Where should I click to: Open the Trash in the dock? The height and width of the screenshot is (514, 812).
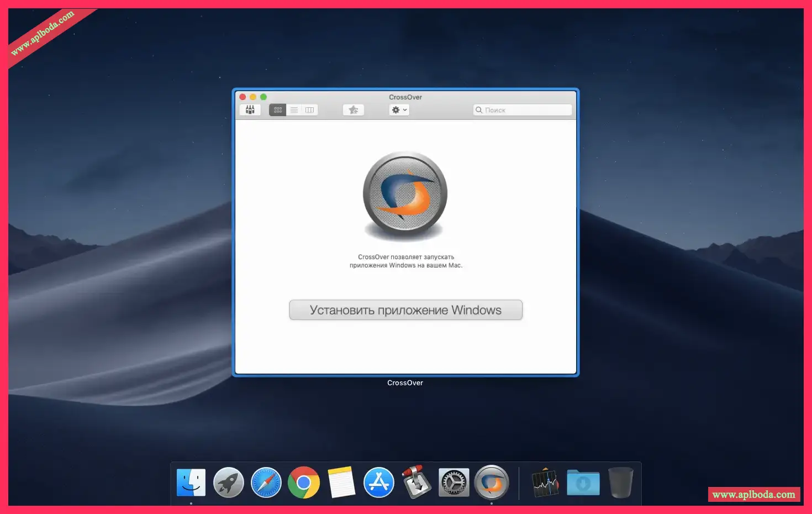click(620, 482)
